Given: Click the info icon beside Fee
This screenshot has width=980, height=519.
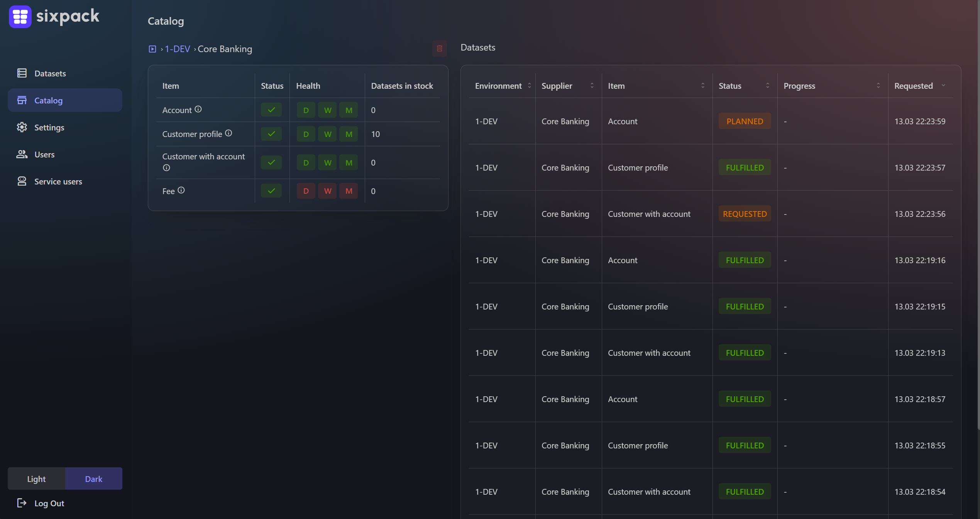Looking at the screenshot, I should (181, 190).
